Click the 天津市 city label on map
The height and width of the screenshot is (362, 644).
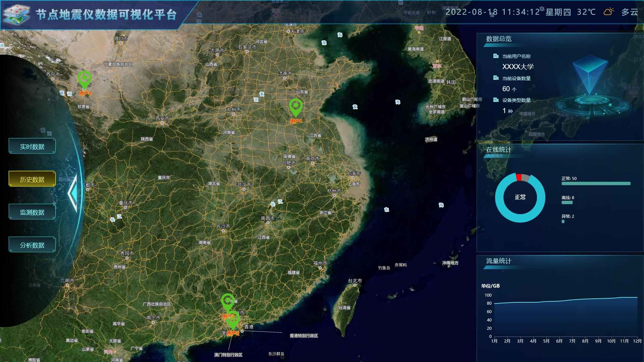(298, 32)
